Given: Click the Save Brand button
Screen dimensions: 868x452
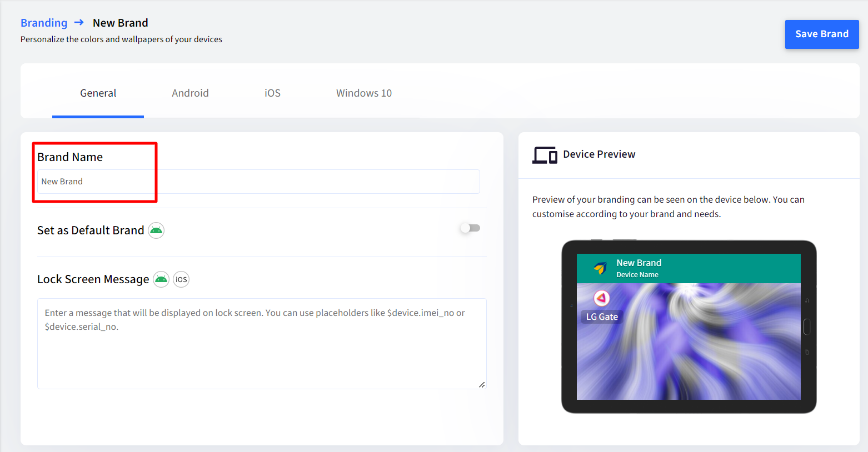Looking at the screenshot, I should [822, 34].
